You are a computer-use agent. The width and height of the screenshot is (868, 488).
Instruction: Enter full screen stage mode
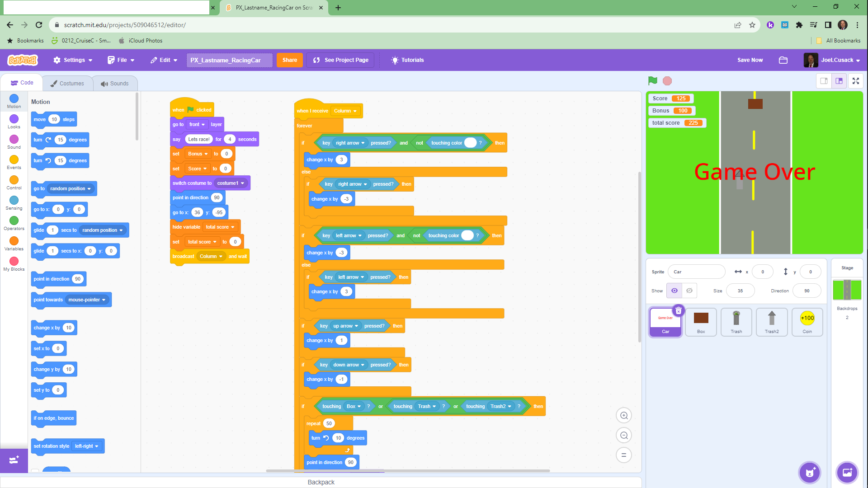pyautogui.click(x=855, y=81)
